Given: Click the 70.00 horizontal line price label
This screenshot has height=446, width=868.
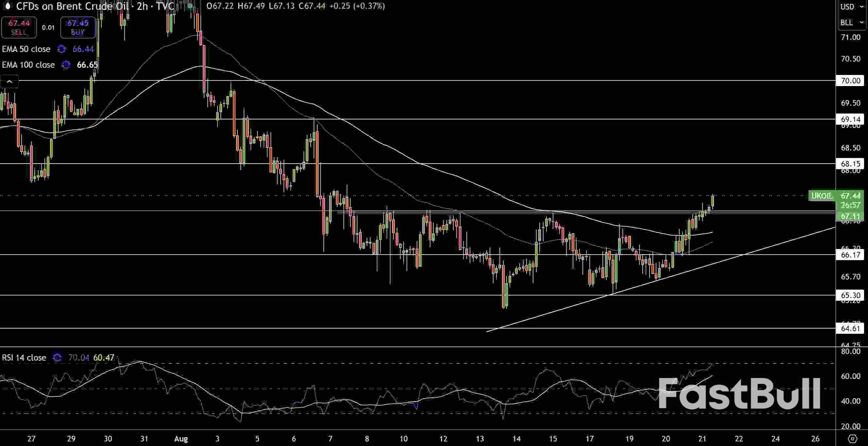Looking at the screenshot, I should pos(850,80).
